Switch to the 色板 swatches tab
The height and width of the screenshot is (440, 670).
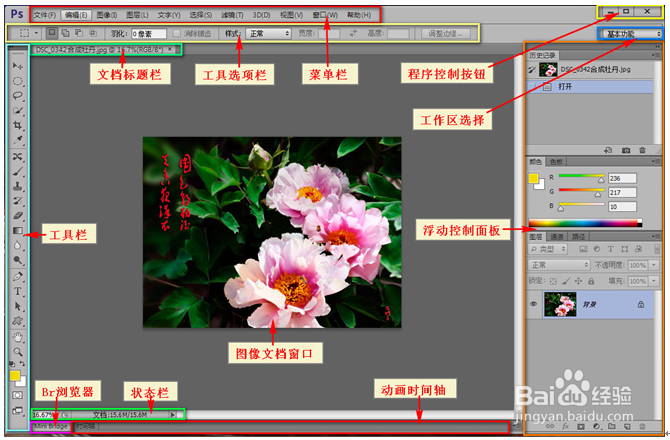pos(556,162)
